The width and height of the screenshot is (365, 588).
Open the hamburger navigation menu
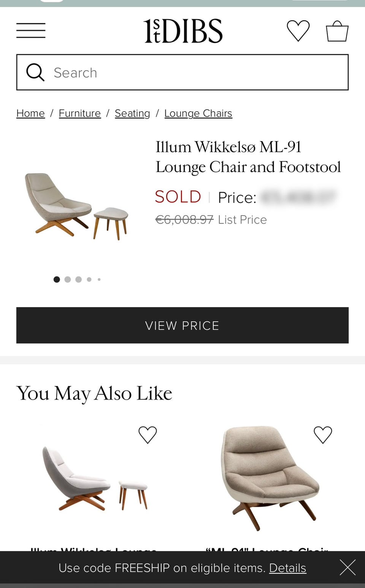coord(31,31)
